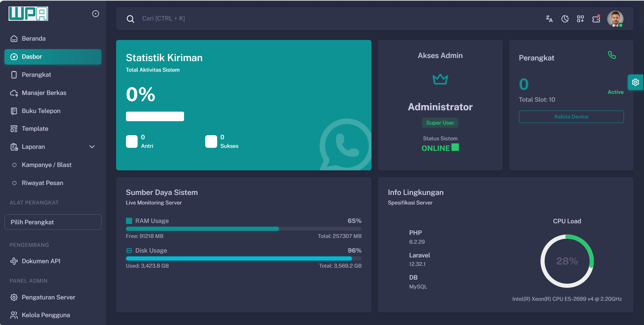Click the search magnifier icon

[131, 19]
